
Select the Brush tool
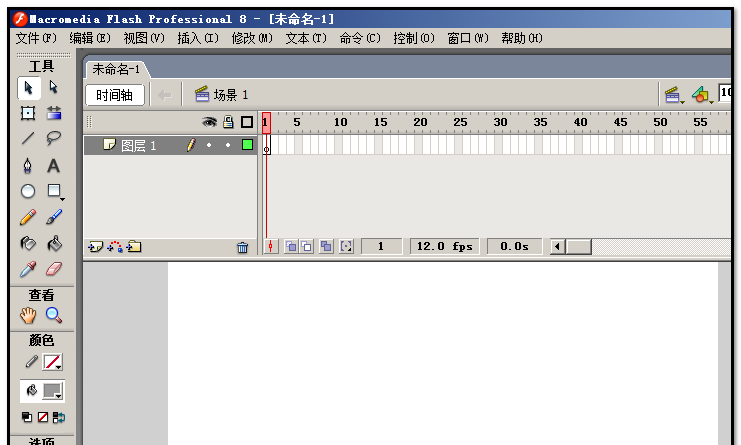[x=53, y=217]
